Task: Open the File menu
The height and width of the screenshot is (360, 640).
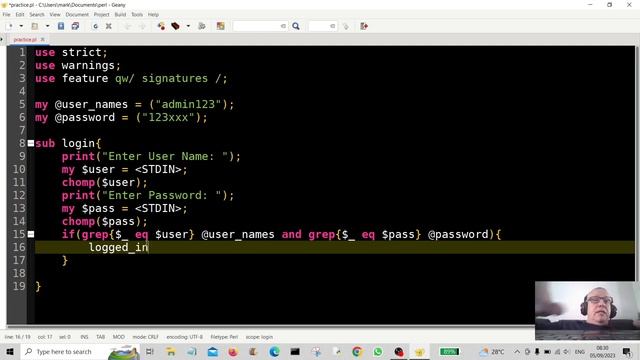Action: pyautogui.click(x=7, y=14)
